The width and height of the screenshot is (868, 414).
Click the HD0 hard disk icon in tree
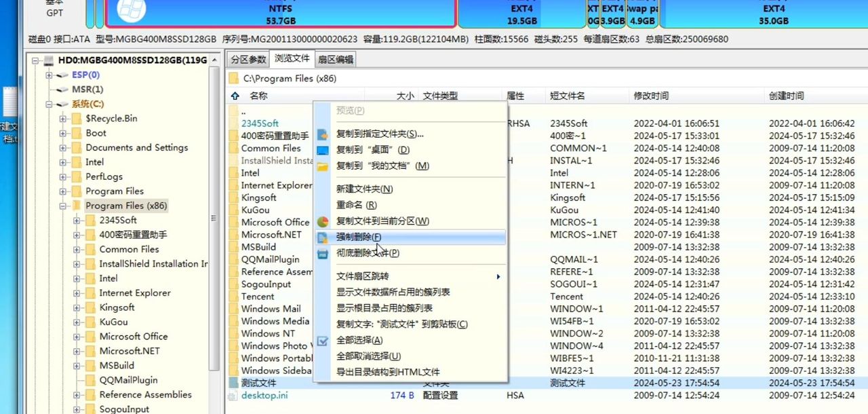[49, 60]
